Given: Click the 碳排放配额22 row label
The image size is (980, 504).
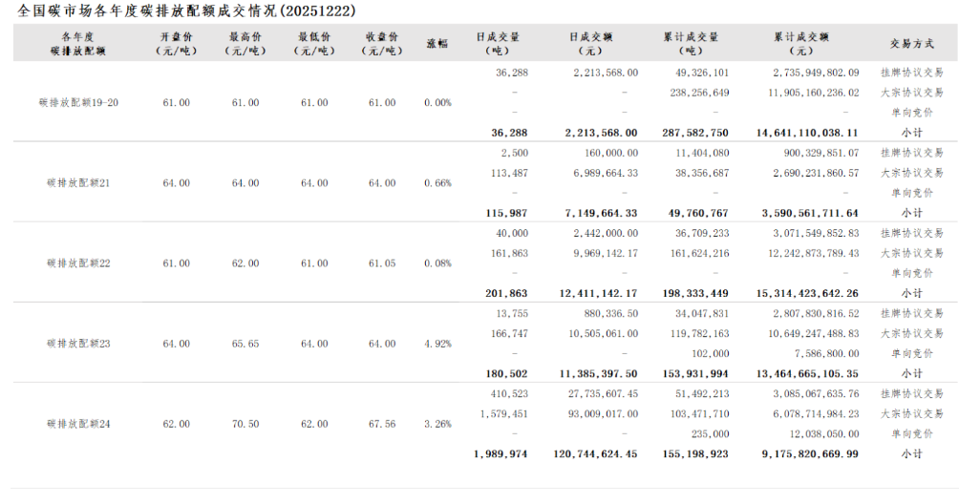Looking at the screenshot, I should click(x=77, y=263).
